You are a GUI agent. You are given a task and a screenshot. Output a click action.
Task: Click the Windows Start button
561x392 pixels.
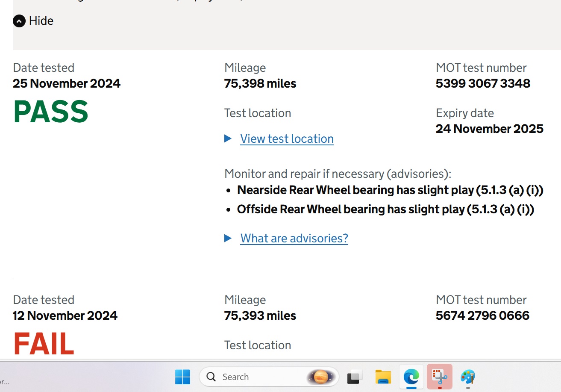coord(182,377)
